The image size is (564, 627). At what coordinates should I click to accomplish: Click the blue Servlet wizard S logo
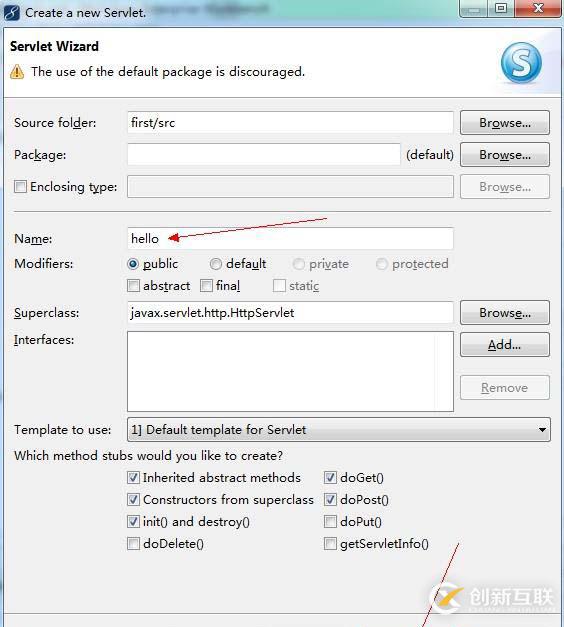pyautogui.click(x=521, y=63)
